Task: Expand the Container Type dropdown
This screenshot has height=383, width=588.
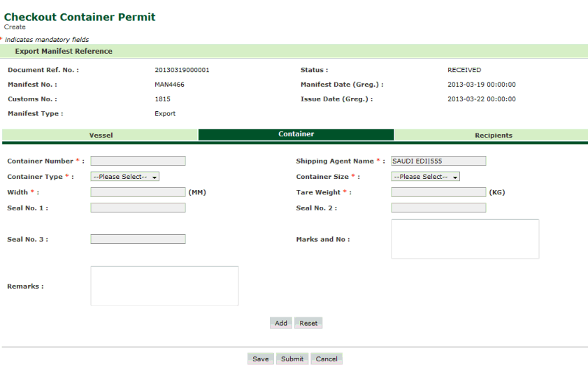Action: [x=124, y=177]
